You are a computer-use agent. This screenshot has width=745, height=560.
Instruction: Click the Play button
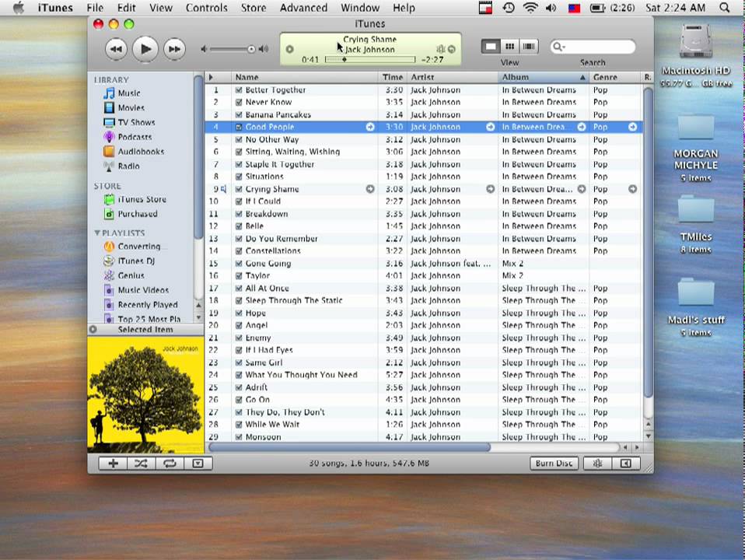145,49
